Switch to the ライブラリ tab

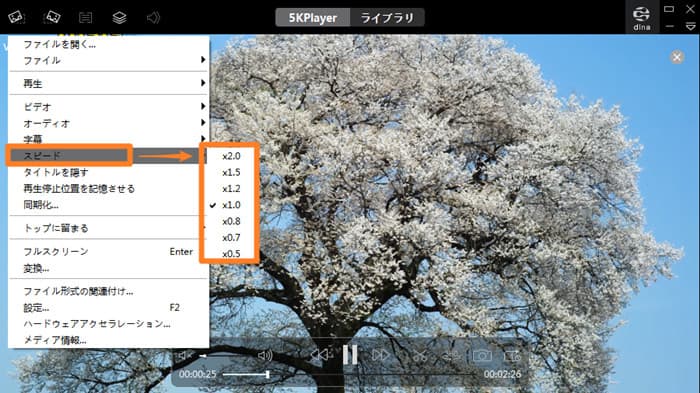point(387,18)
